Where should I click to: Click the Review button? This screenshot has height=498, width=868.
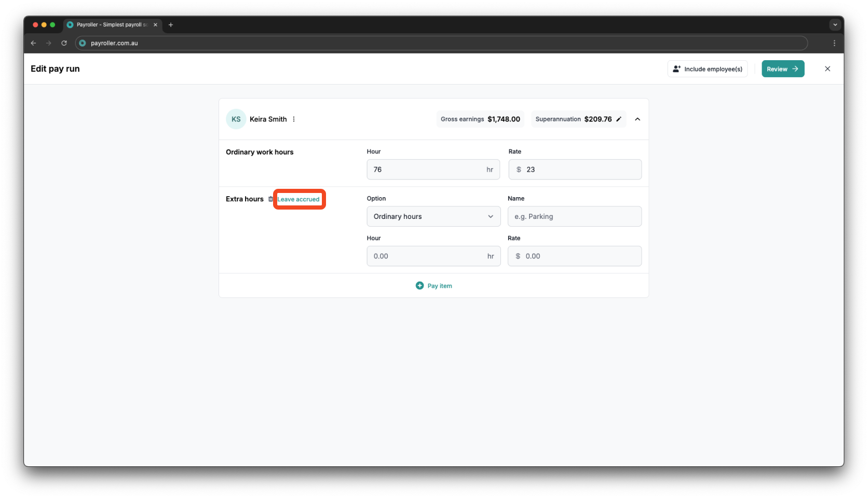783,69
